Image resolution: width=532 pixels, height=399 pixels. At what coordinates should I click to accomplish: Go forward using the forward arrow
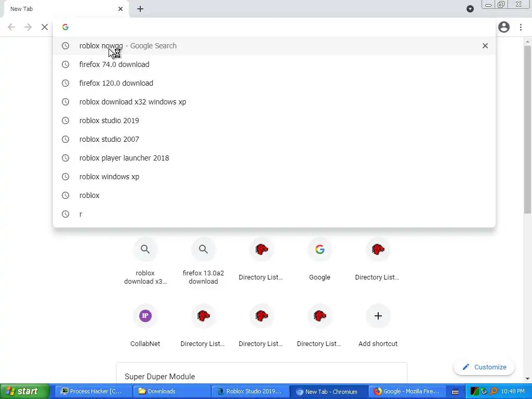coord(28,27)
